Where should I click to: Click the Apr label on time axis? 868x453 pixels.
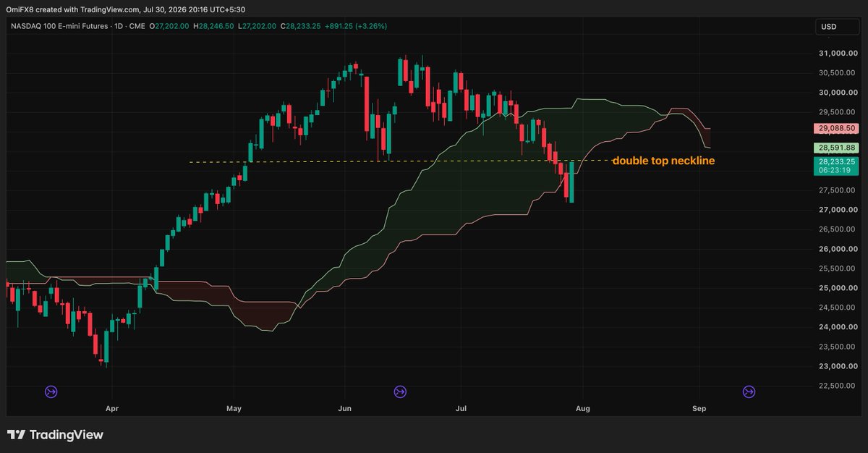click(111, 409)
